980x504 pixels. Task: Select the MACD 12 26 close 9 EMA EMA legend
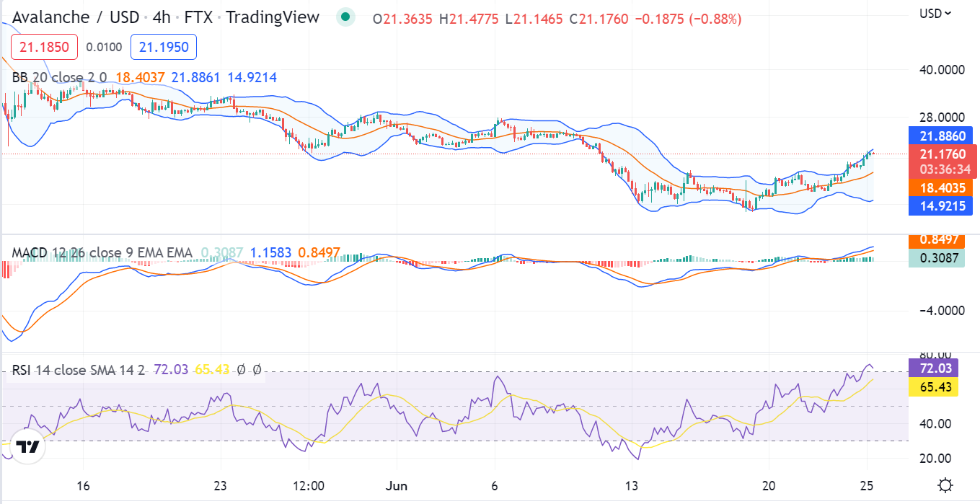click(x=102, y=253)
